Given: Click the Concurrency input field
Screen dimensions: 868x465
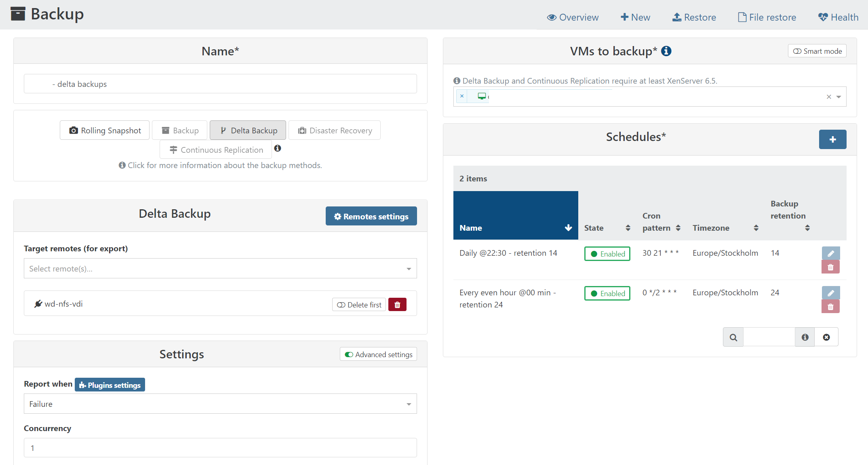Looking at the screenshot, I should (x=220, y=448).
